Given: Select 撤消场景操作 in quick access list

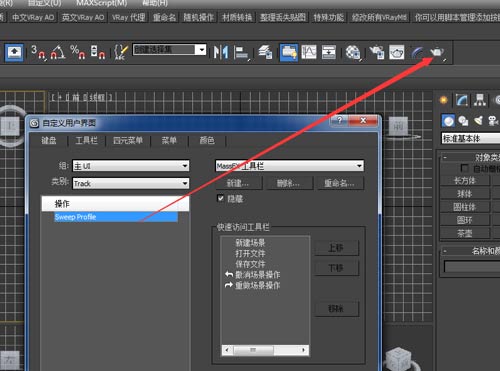Looking at the screenshot, I should 257,275.
